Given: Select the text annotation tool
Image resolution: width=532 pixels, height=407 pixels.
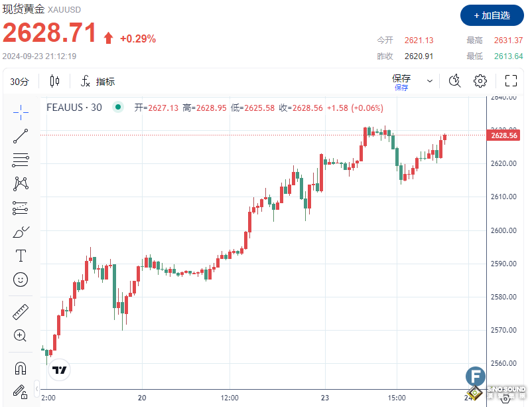Looking at the screenshot, I should click(x=20, y=255).
